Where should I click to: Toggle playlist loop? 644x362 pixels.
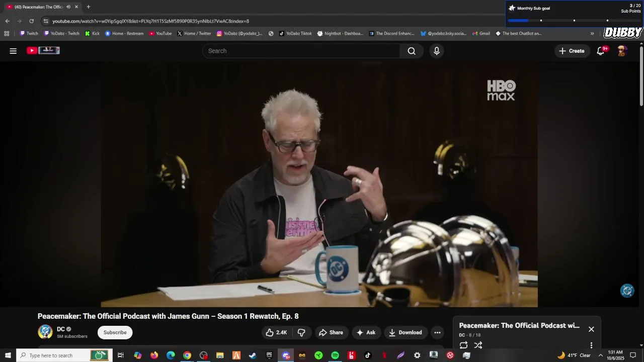463,345
